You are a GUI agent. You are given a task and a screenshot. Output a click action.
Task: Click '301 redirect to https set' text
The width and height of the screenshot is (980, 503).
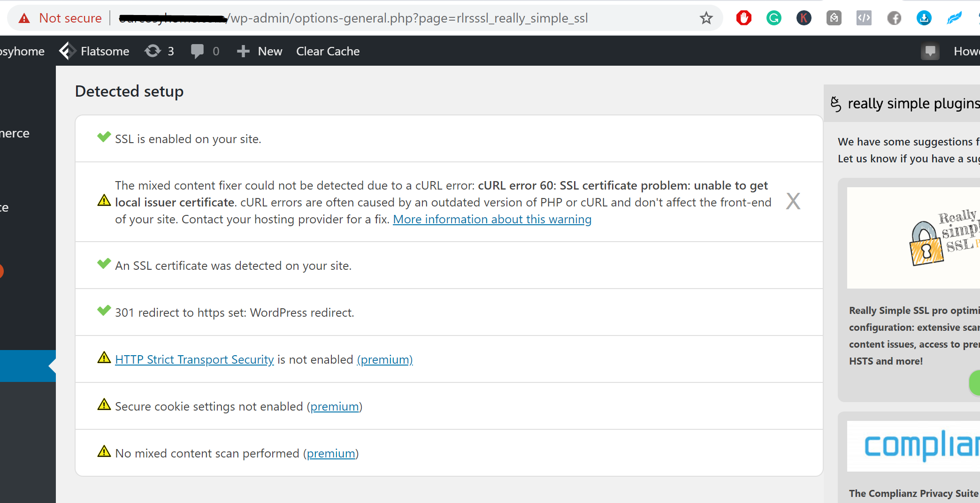coord(235,312)
